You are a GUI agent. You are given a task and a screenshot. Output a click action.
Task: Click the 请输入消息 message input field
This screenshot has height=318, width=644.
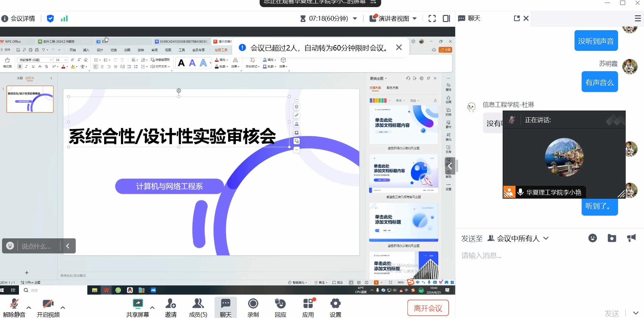pos(542,256)
